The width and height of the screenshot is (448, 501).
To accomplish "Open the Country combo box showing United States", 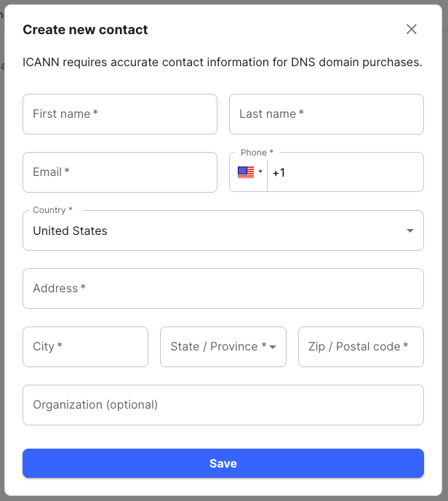I will point(218,231).
